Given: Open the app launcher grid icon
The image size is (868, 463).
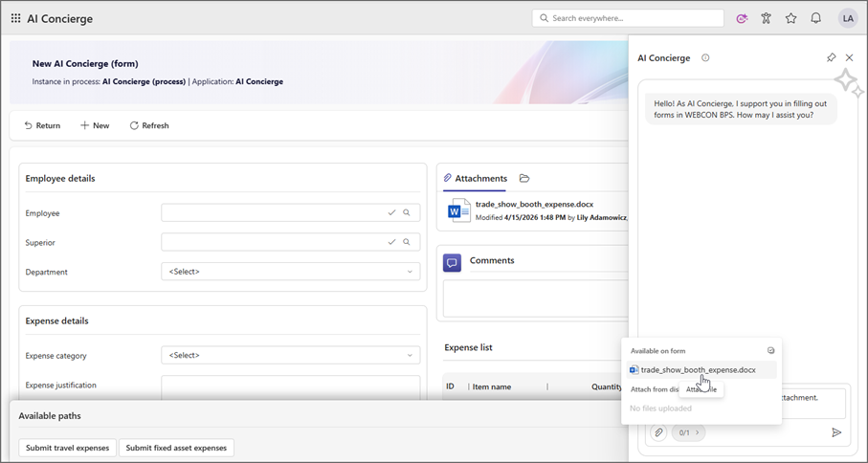Looking at the screenshot, I should click(15, 18).
